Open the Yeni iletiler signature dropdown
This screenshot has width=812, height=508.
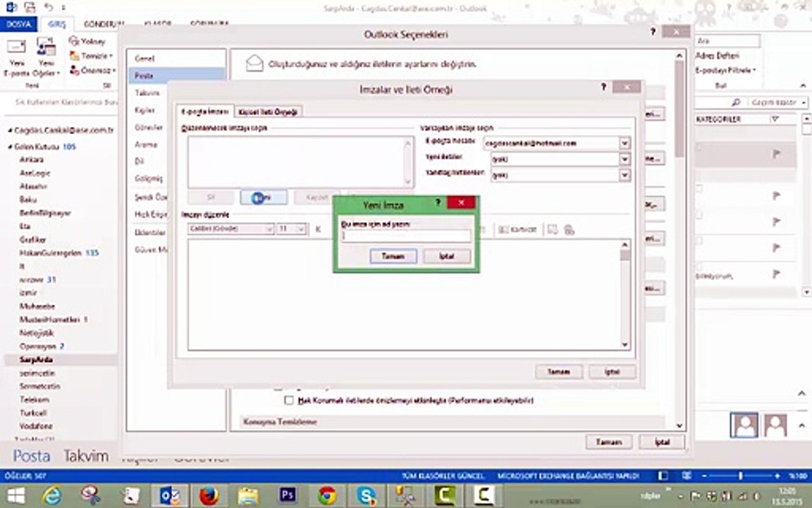click(x=624, y=159)
